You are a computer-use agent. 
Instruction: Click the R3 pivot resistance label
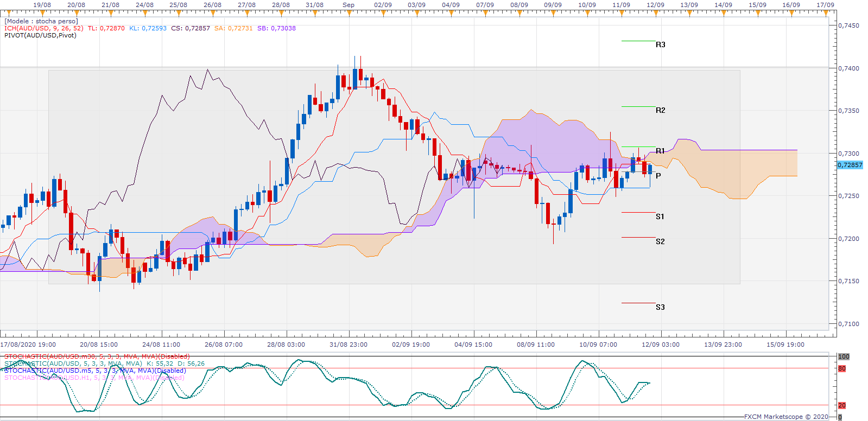660,44
